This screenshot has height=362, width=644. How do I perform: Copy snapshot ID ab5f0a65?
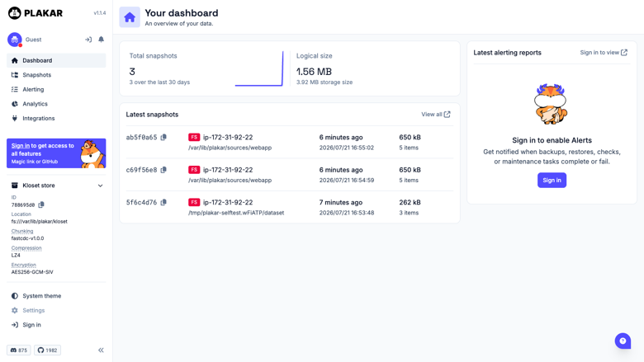pyautogui.click(x=163, y=138)
